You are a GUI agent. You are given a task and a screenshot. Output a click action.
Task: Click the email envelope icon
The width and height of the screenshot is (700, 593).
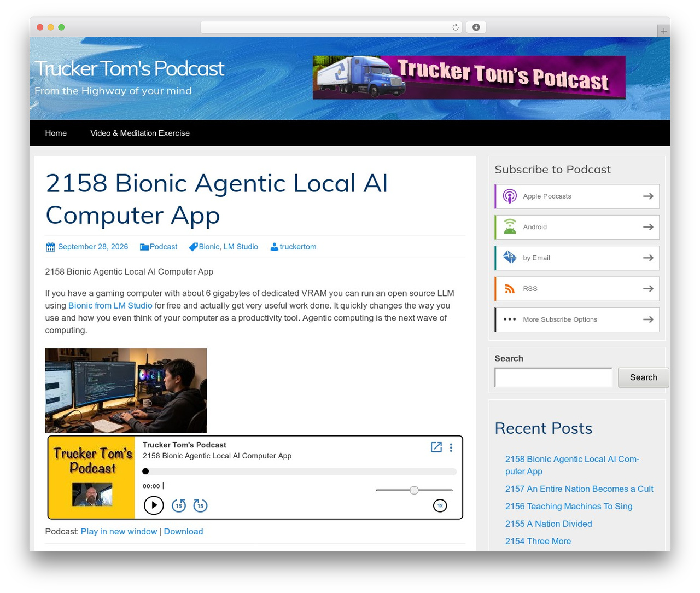click(510, 258)
